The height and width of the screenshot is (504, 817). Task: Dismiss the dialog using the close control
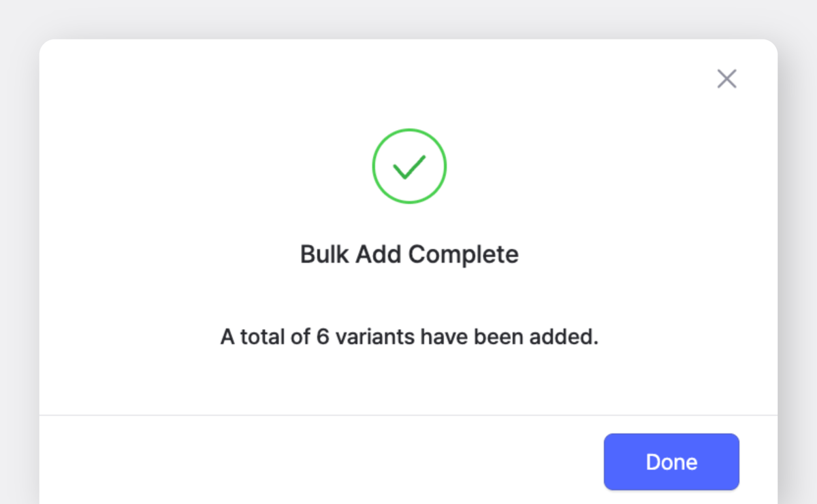(x=726, y=79)
